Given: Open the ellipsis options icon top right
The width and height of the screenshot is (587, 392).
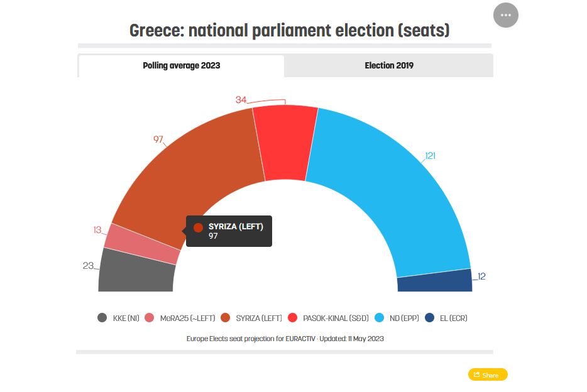Looking at the screenshot, I should click(x=506, y=15).
